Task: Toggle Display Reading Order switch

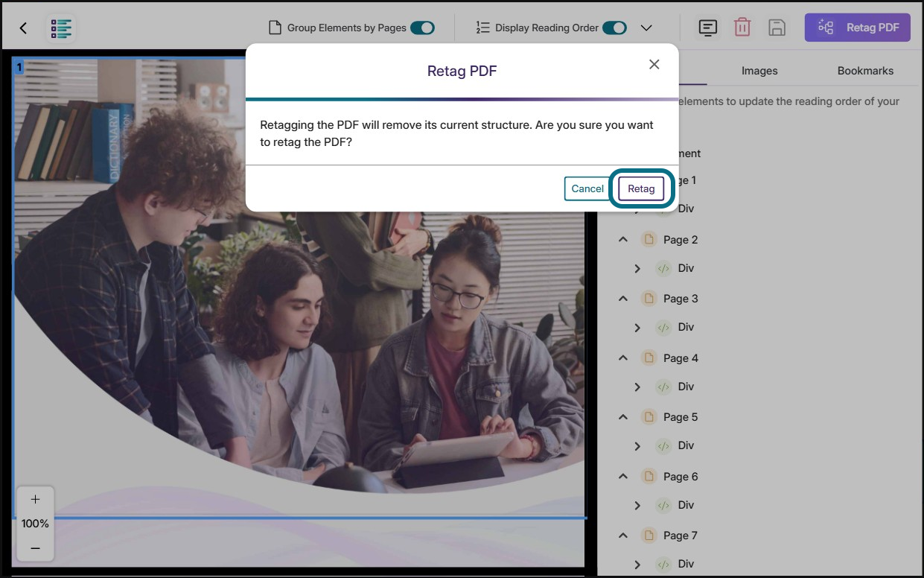Action: point(614,28)
